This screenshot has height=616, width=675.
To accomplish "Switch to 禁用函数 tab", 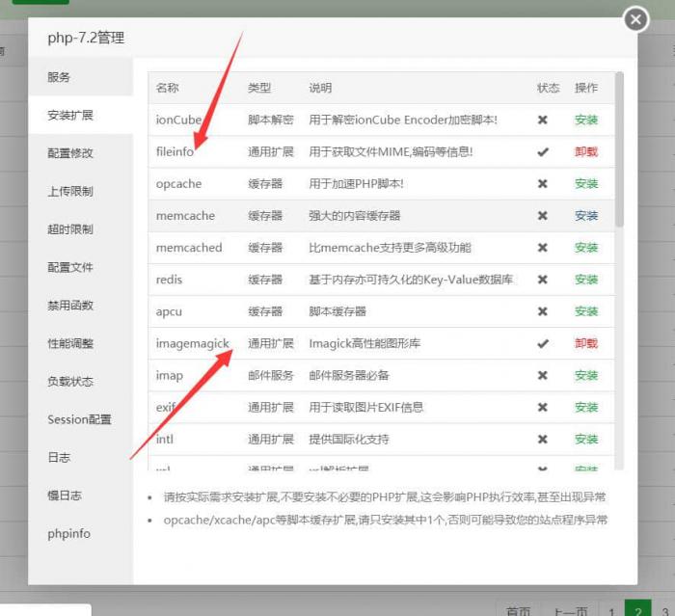I will (x=70, y=306).
